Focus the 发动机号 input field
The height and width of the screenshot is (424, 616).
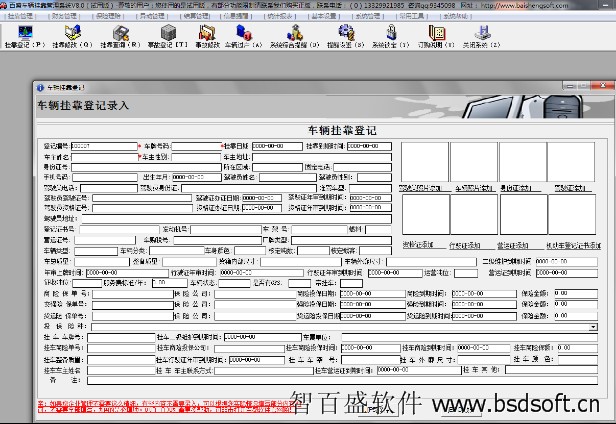[x=226, y=229]
